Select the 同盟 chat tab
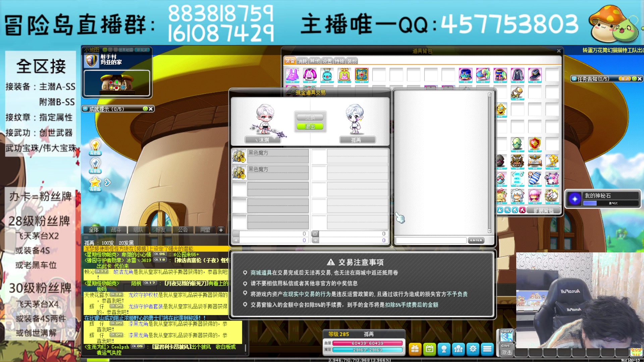Screen dimensions: 644x362 click(x=205, y=230)
